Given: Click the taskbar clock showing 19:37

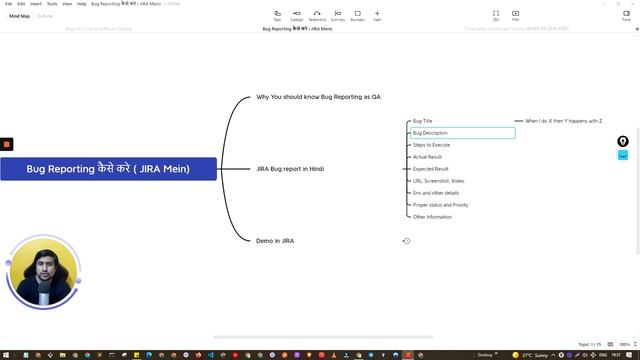Looking at the screenshot, I should pos(616,355).
